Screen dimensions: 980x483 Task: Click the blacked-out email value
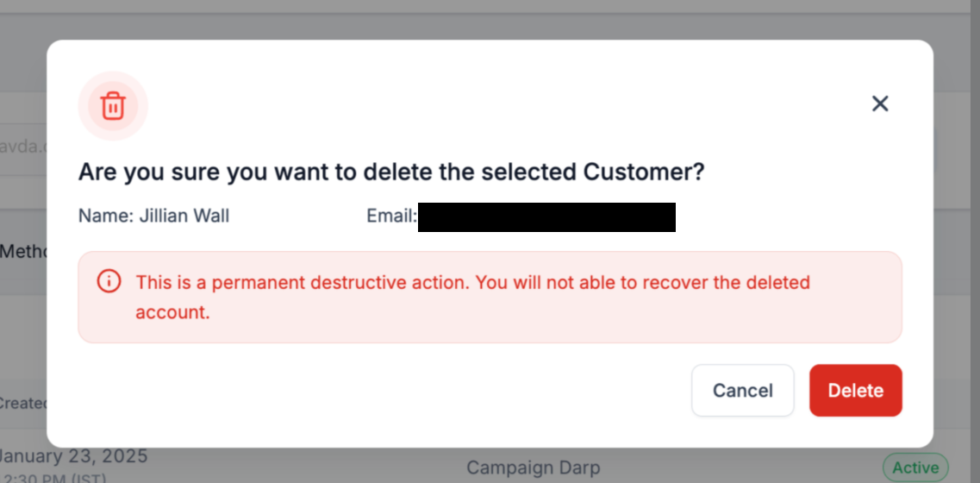[x=546, y=217]
